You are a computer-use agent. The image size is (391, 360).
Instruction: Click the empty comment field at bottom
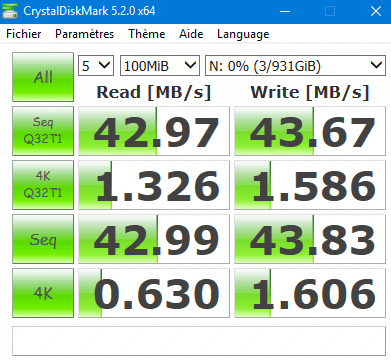tap(199, 341)
